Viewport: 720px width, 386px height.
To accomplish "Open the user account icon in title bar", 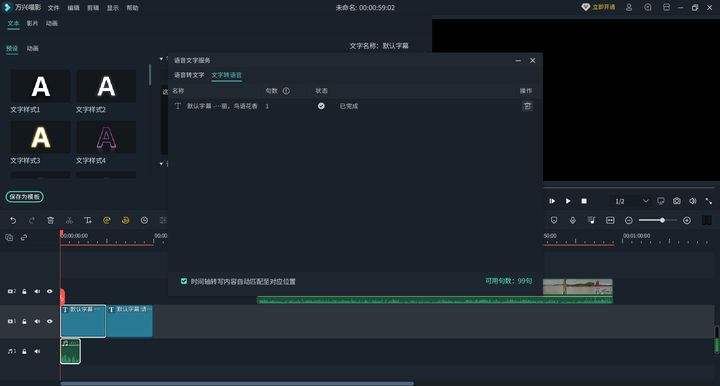I will pos(629,7).
